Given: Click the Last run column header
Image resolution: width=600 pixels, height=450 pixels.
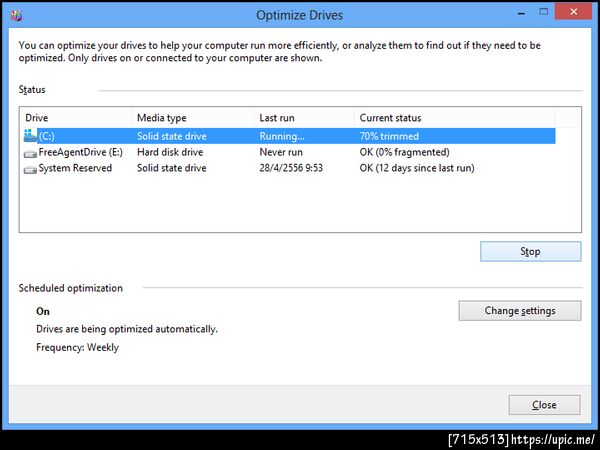Looking at the screenshot, I should tap(303, 118).
